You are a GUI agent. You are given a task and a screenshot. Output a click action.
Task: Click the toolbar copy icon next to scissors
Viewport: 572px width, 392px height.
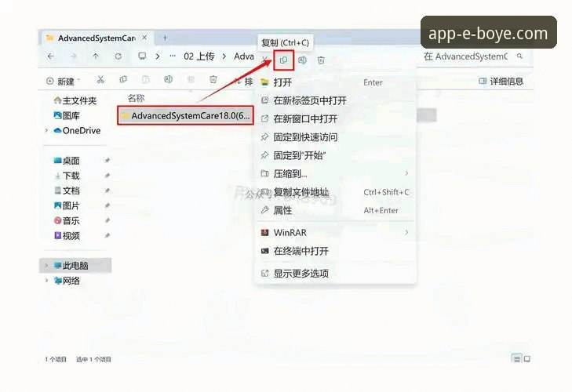[123, 79]
